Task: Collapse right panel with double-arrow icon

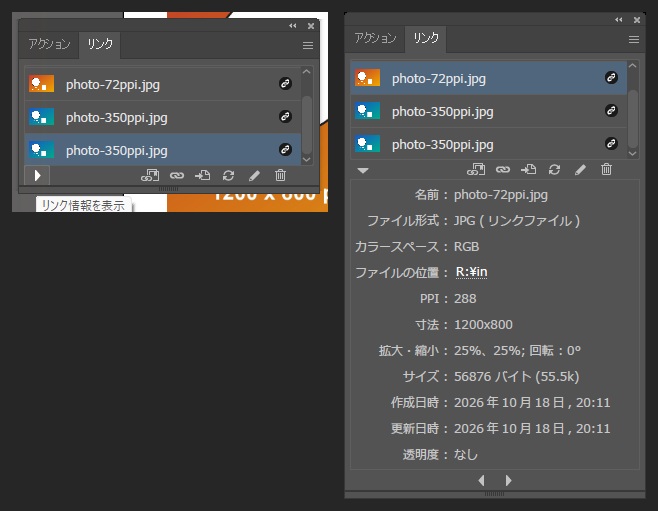Action: 619,20
